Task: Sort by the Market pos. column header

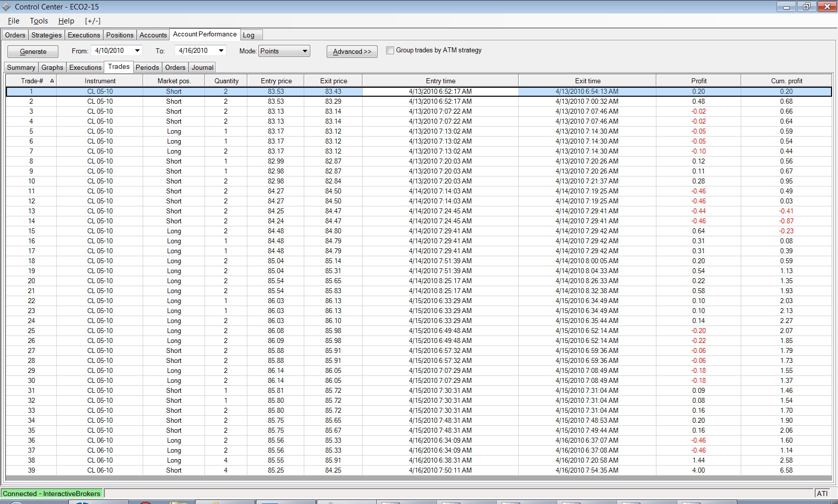Action: click(x=174, y=81)
